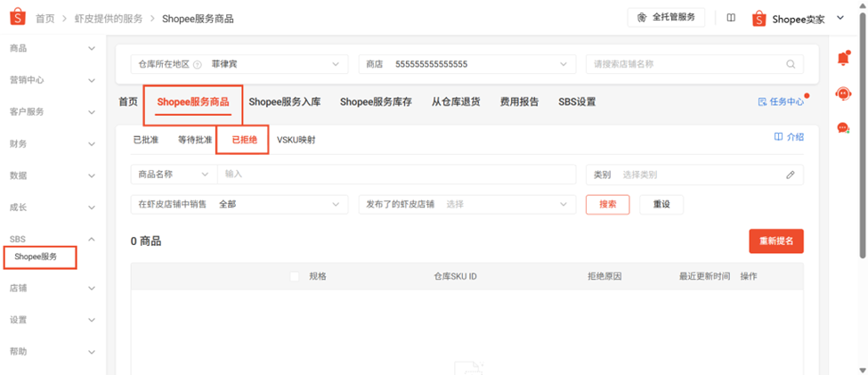Click the search magnifier in store search
This screenshot has height=375, width=868.
[791, 64]
